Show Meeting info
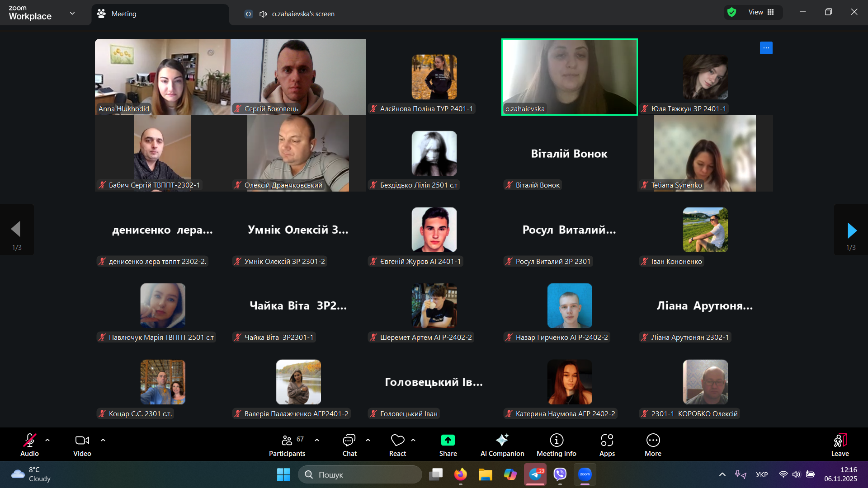The width and height of the screenshot is (868, 488). [556, 445]
